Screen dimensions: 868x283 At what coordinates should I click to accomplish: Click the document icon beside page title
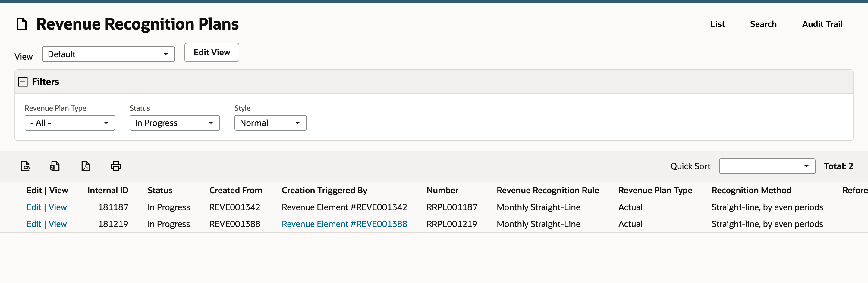pyautogui.click(x=22, y=24)
